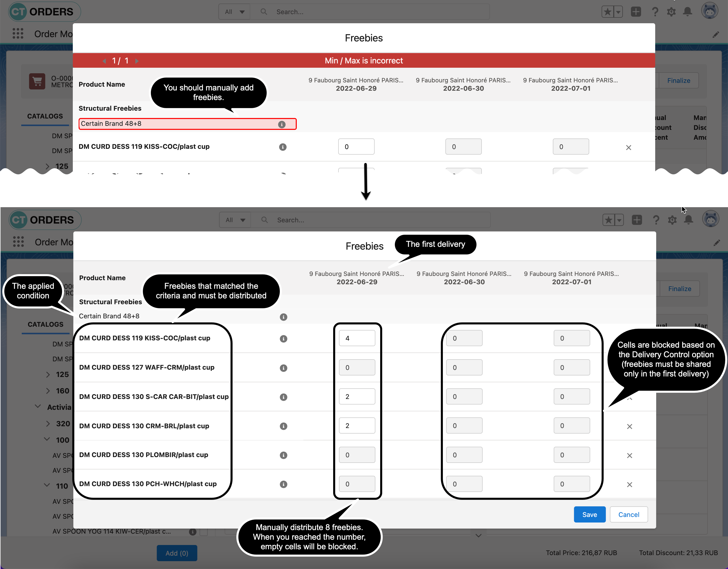
Task: Click the favorites star icon
Action: click(x=608, y=220)
